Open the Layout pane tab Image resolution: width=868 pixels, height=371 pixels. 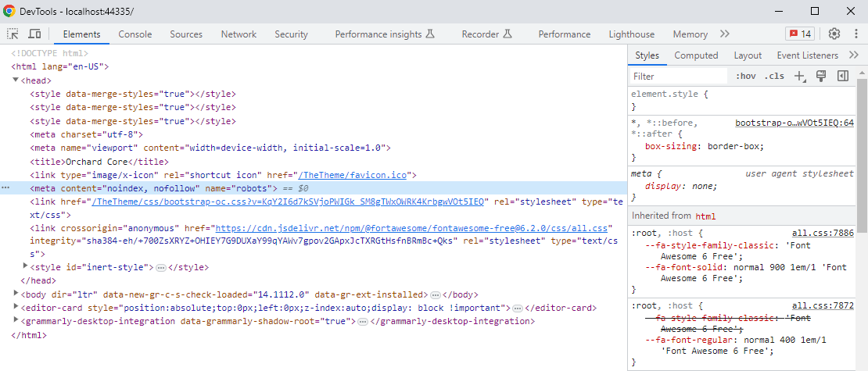pos(748,55)
